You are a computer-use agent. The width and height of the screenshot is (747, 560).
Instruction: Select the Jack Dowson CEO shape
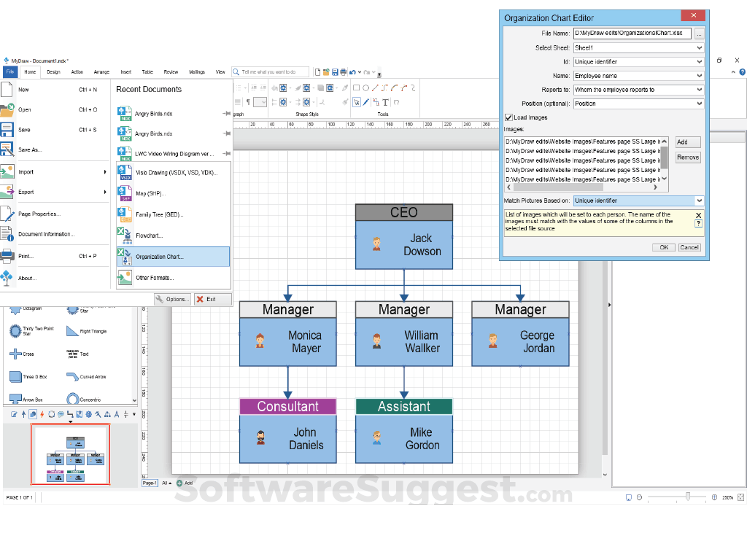click(x=404, y=237)
